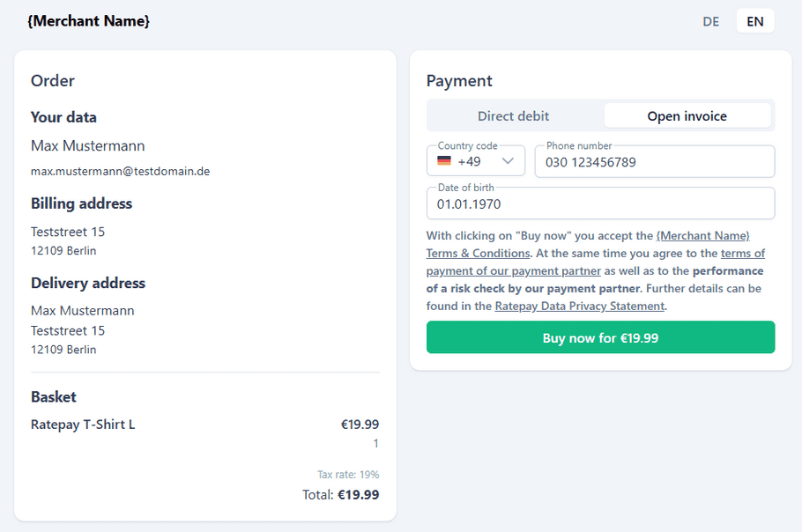Click the Ratepay T-Shirt L basket item
802x532 pixels.
[83, 425]
